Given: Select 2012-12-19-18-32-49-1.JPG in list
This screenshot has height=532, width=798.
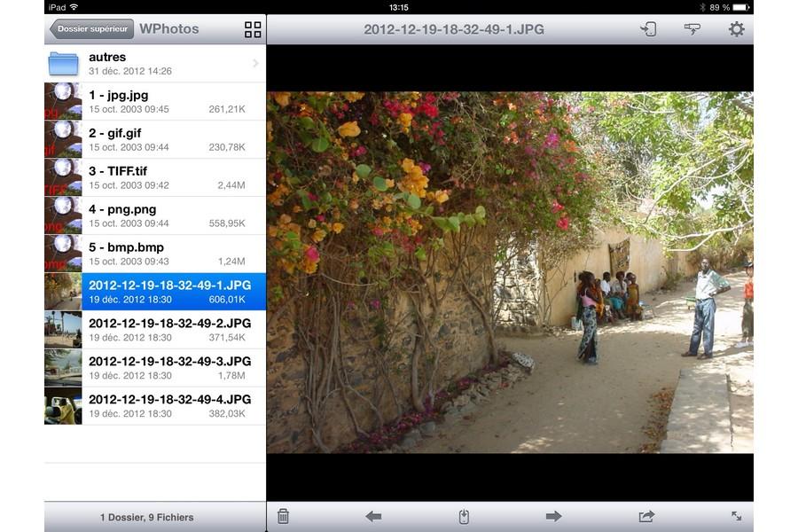Looking at the screenshot, I should [155, 292].
